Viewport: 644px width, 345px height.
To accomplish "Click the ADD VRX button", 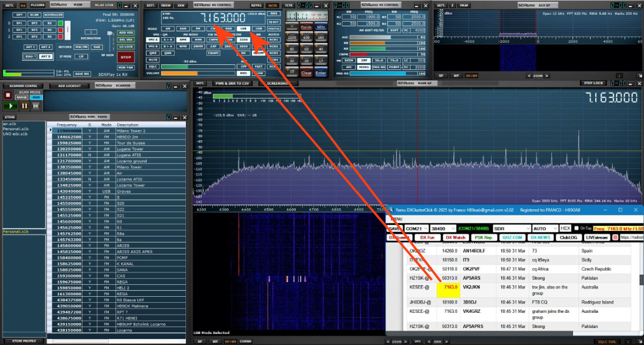I will 126,33.
